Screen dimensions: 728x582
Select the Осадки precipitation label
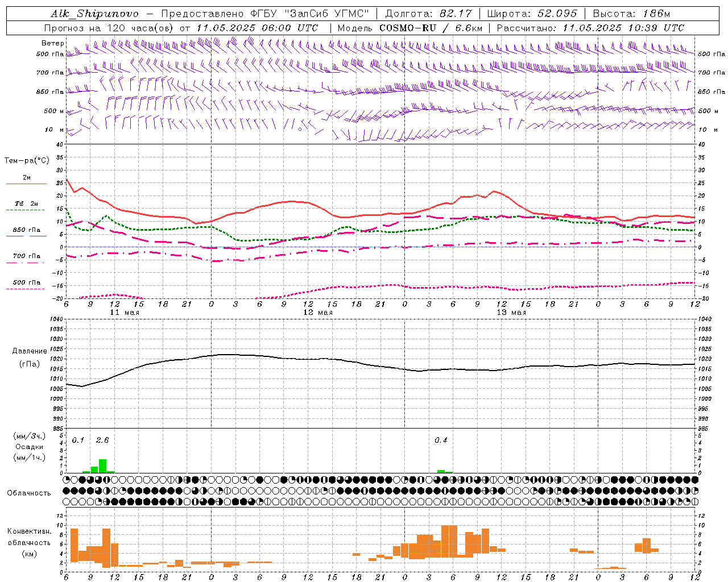tap(30, 447)
